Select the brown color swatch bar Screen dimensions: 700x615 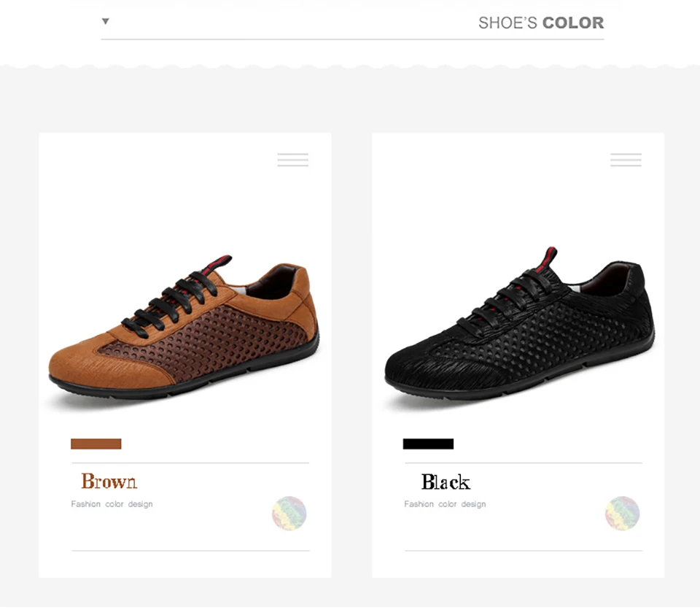[x=96, y=444]
